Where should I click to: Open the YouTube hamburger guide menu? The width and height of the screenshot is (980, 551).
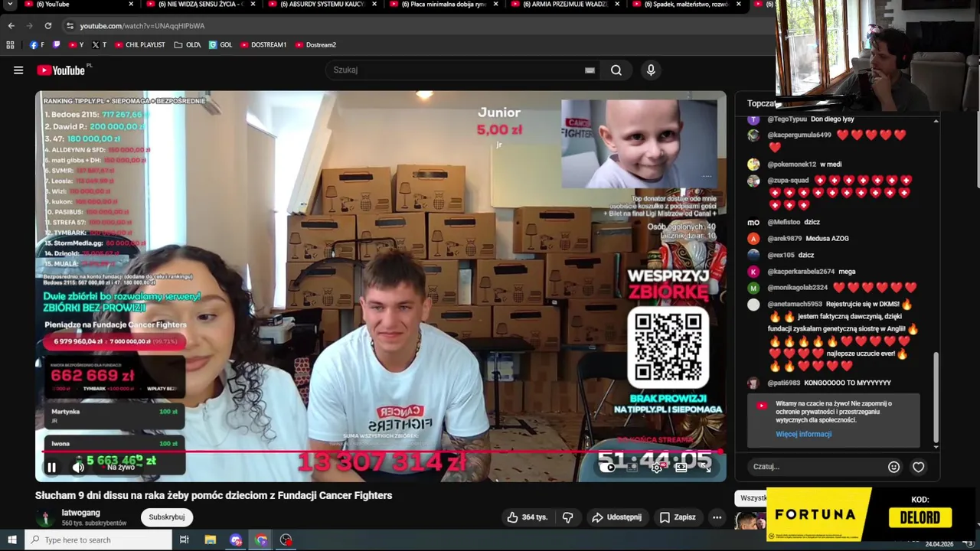coord(18,70)
